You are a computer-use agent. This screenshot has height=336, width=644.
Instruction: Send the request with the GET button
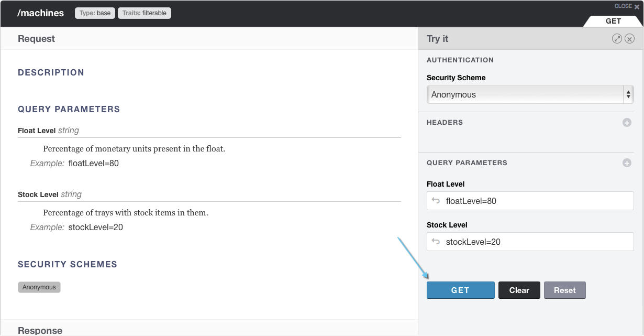click(460, 290)
